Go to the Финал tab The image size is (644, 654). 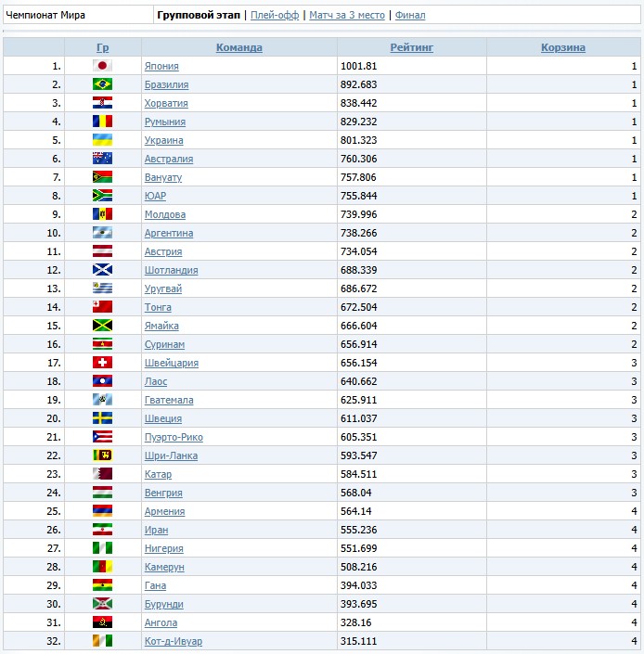(410, 15)
